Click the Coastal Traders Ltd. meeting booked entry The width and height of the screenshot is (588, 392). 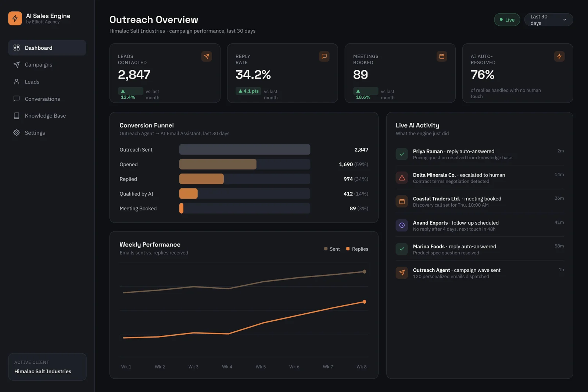point(480,202)
